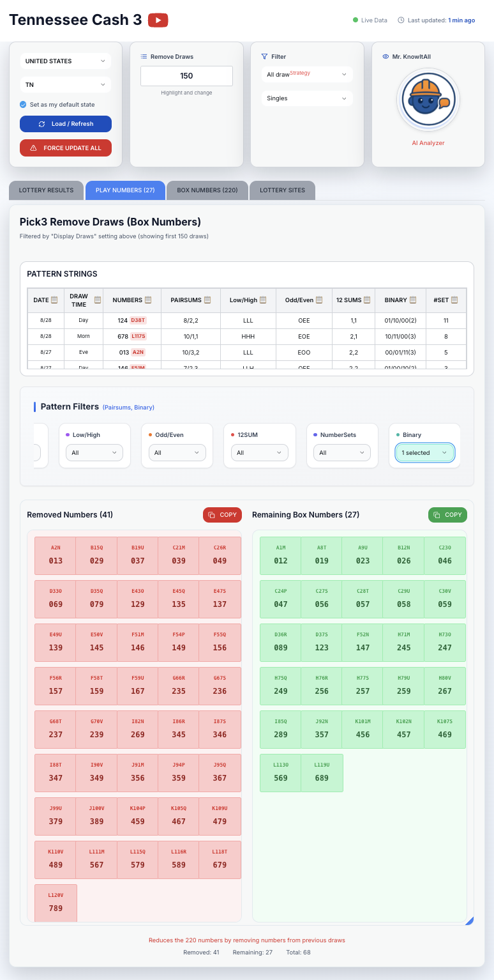
Task: Select remaining number 247 tile
Action: point(445,643)
